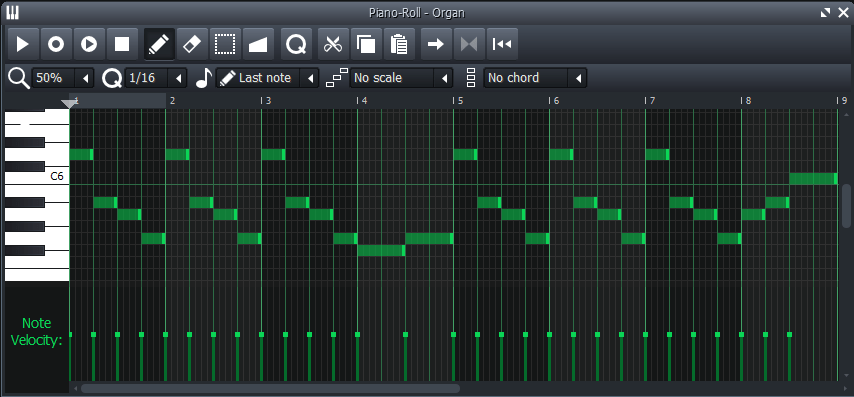Open the 50% zoom dropdown
Image resolution: width=854 pixels, height=397 pixels.
click(x=63, y=78)
